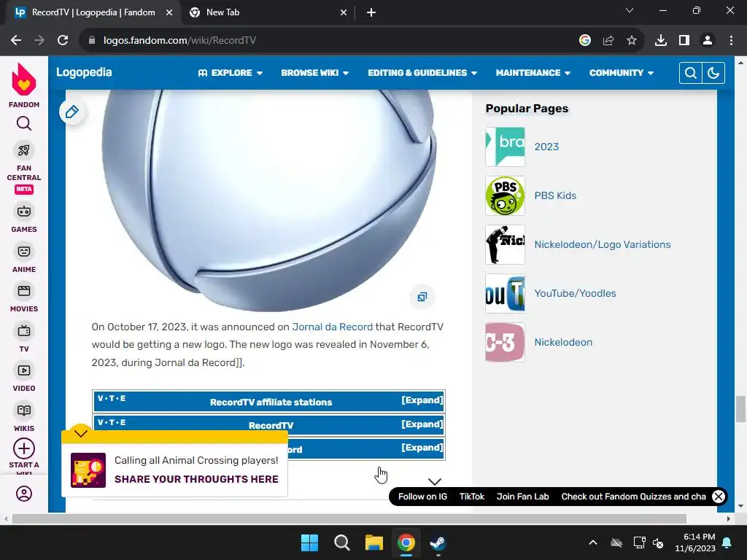The height and width of the screenshot is (560, 747).
Task: Click the Logopedia wiki title
Action: [84, 72]
